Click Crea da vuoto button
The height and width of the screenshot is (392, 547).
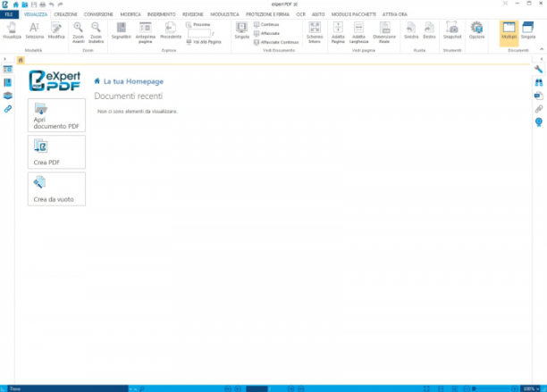pyautogui.click(x=56, y=189)
